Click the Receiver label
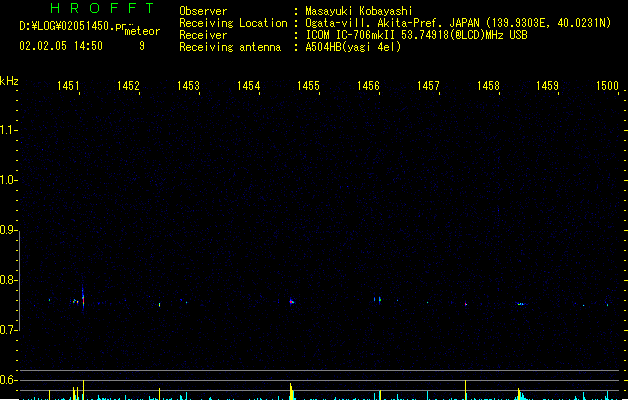 (203, 35)
